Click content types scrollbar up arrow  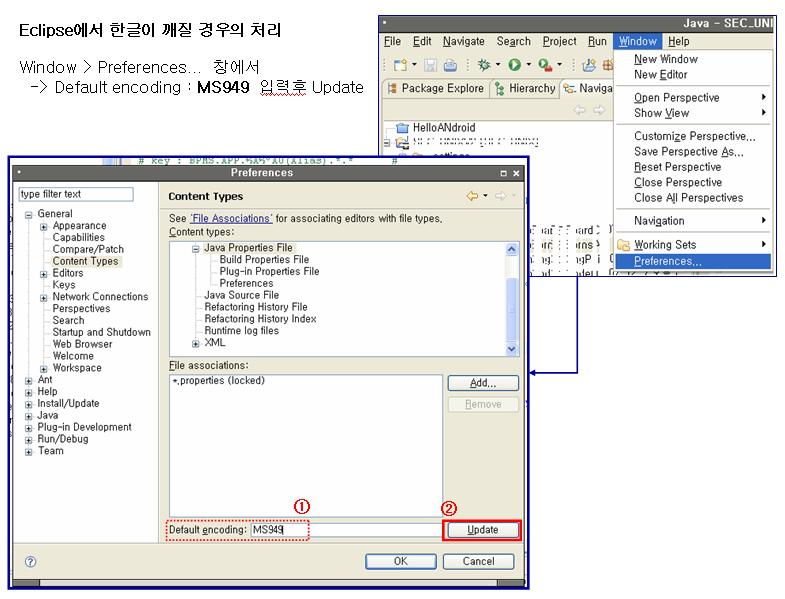click(x=512, y=249)
